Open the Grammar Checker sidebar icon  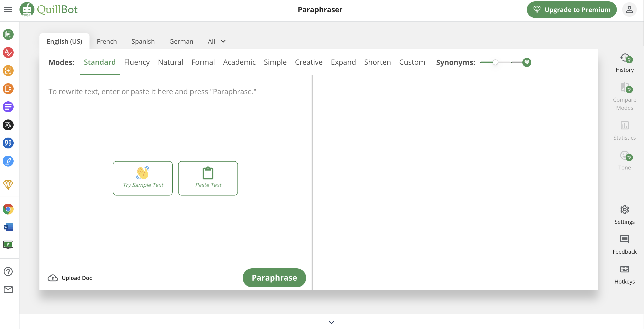click(8, 53)
